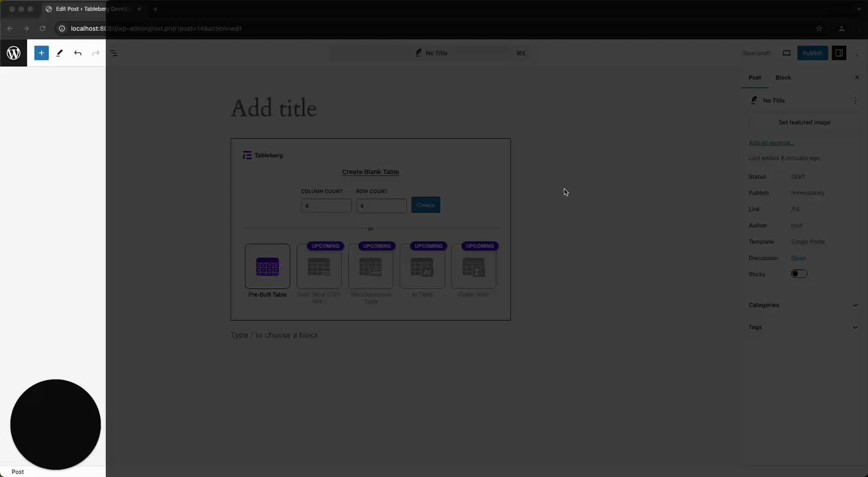Select upcoming Posts Table icon
Screen dimensions: 868x477
[x=474, y=266]
